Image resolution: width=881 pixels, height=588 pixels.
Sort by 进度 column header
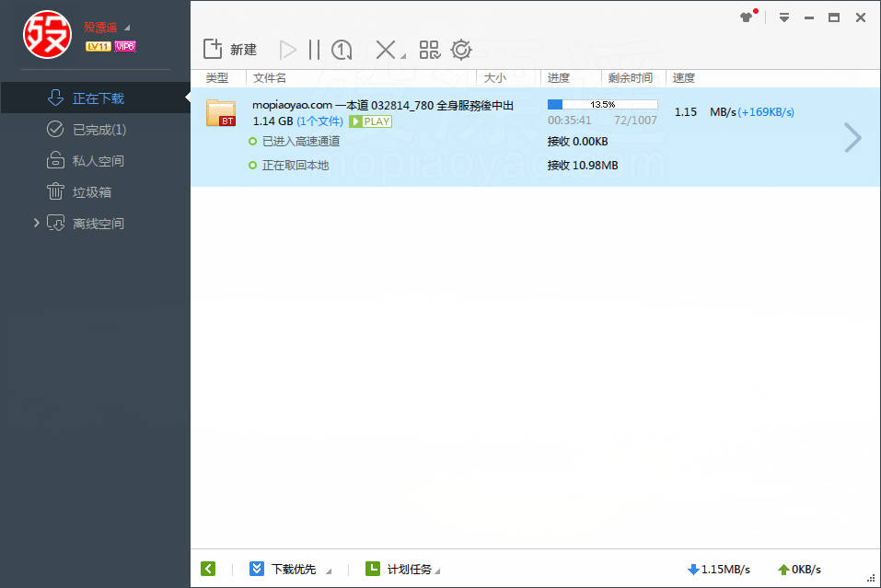559,78
